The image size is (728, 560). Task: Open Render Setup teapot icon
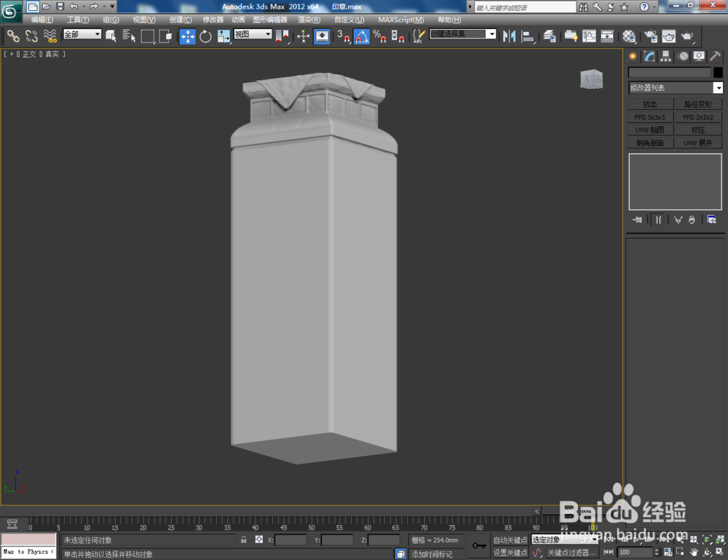click(650, 36)
